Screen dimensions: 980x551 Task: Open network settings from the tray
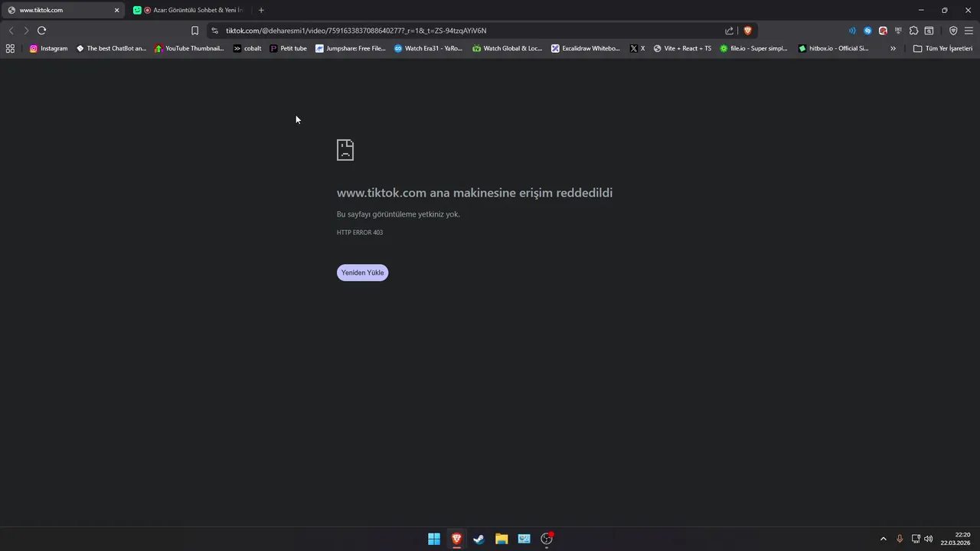pyautogui.click(x=916, y=539)
